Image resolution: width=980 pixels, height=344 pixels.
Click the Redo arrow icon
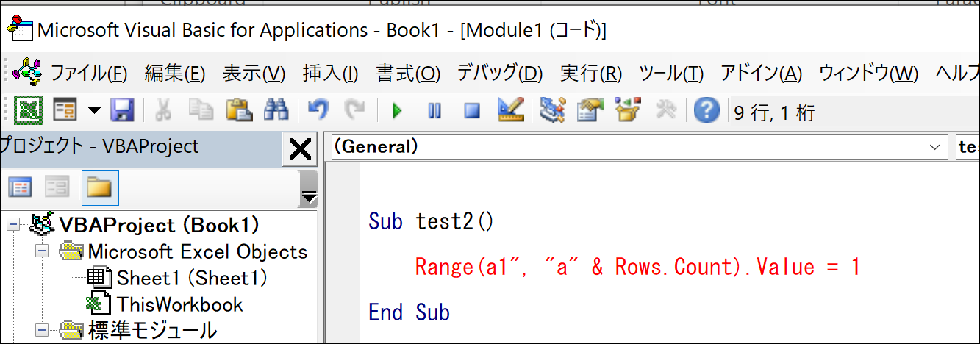click(x=356, y=112)
